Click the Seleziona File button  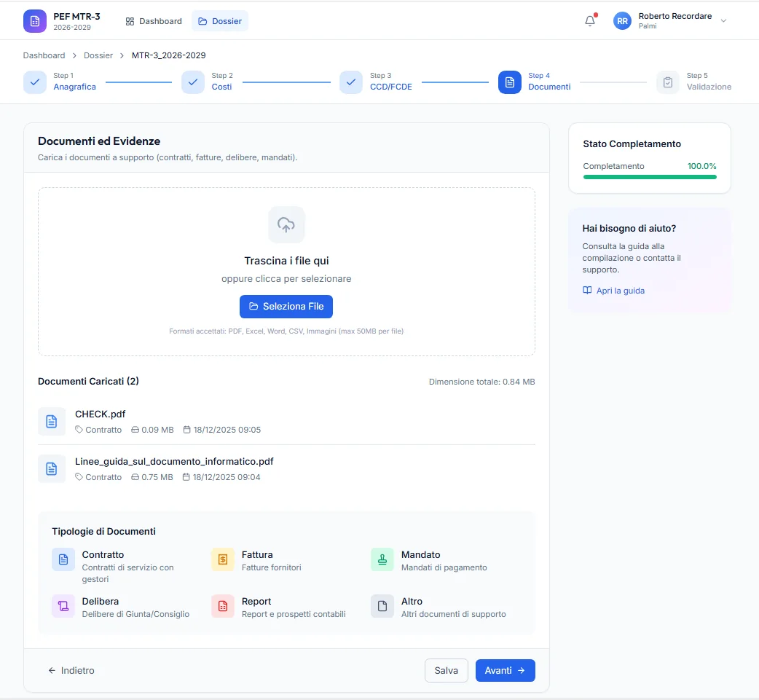point(286,307)
